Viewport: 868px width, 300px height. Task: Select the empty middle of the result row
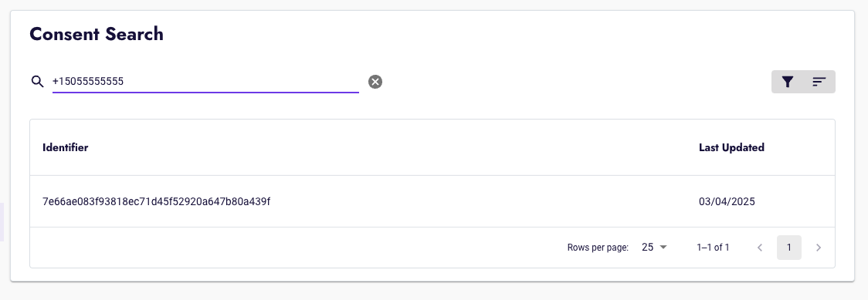click(482, 201)
